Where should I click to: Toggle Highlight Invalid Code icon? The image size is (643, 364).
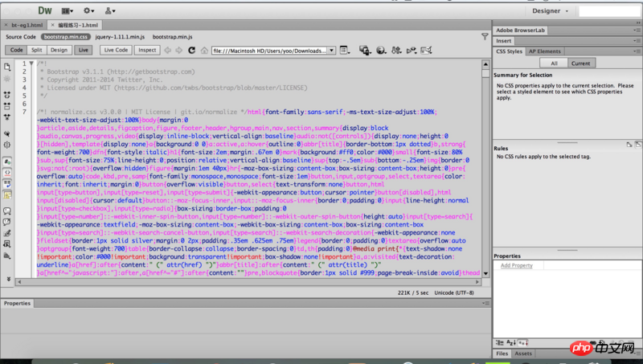coord(7,173)
